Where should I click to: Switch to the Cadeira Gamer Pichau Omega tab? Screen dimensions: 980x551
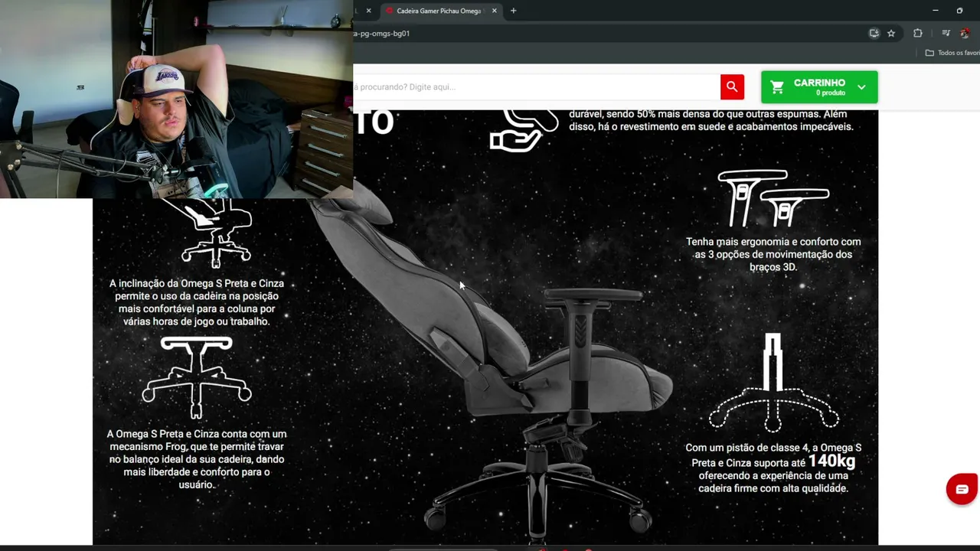(441, 11)
